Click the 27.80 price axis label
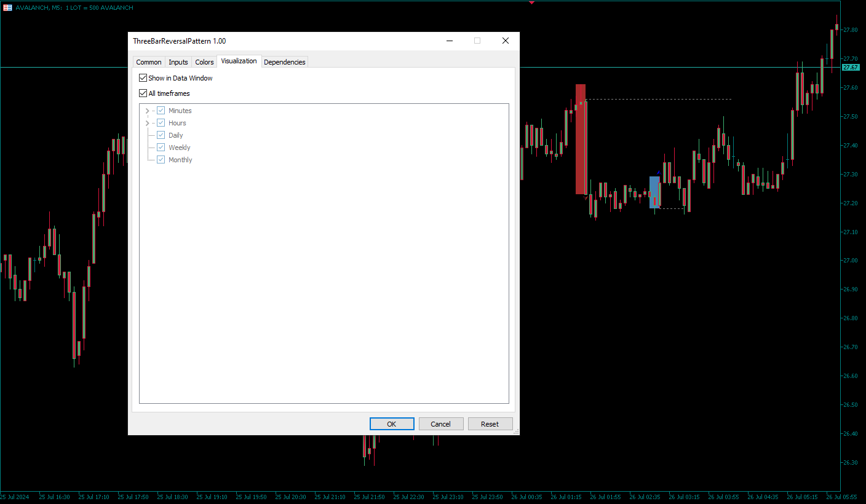Viewport: 866px width, 504px height. coord(851,30)
